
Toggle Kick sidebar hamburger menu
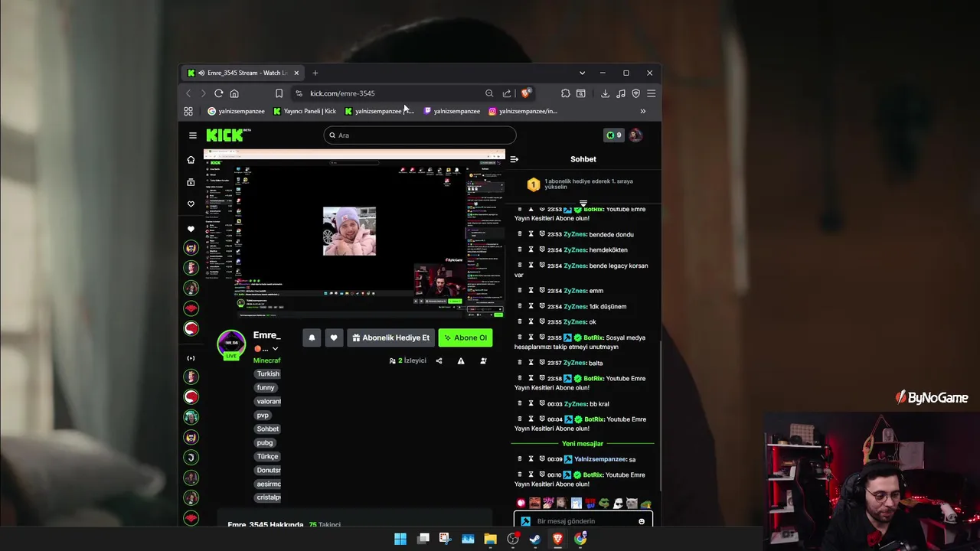193,135
